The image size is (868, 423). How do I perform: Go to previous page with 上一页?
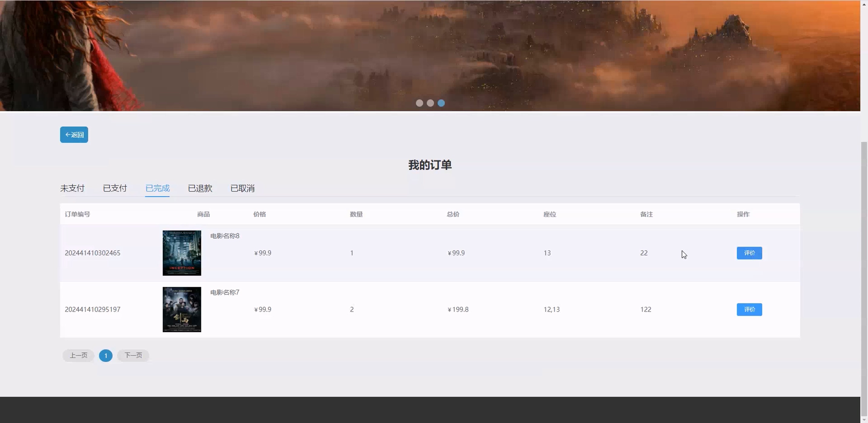tap(78, 355)
